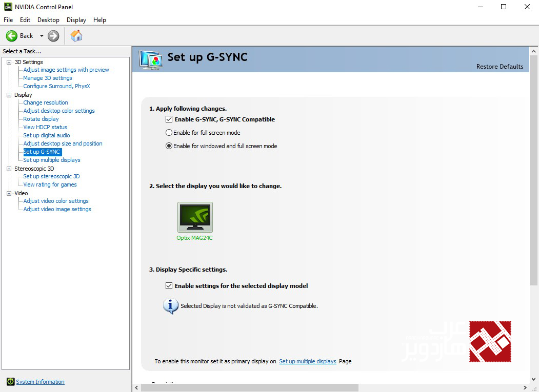Open Adjust video color settings
The height and width of the screenshot is (392, 539).
(56, 201)
